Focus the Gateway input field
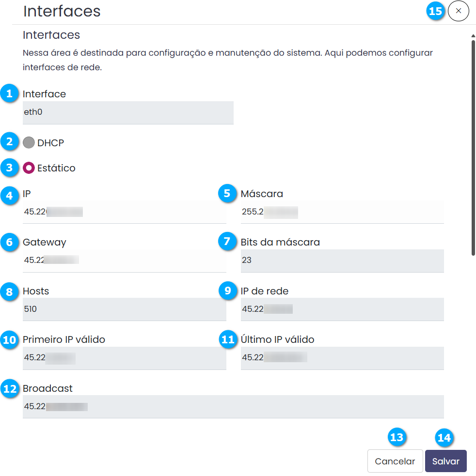The height and width of the screenshot is (476, 476). (124, 261)
